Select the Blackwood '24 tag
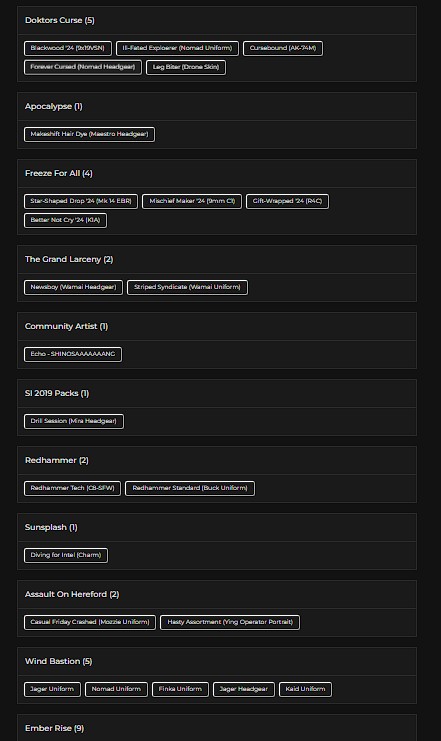 pos(68,48)
